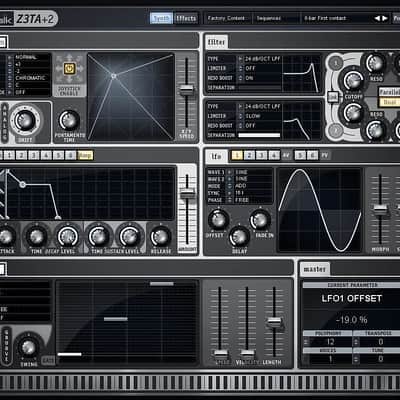
Task: Click the LFO Delay knob
Action: tap(239, 236)
